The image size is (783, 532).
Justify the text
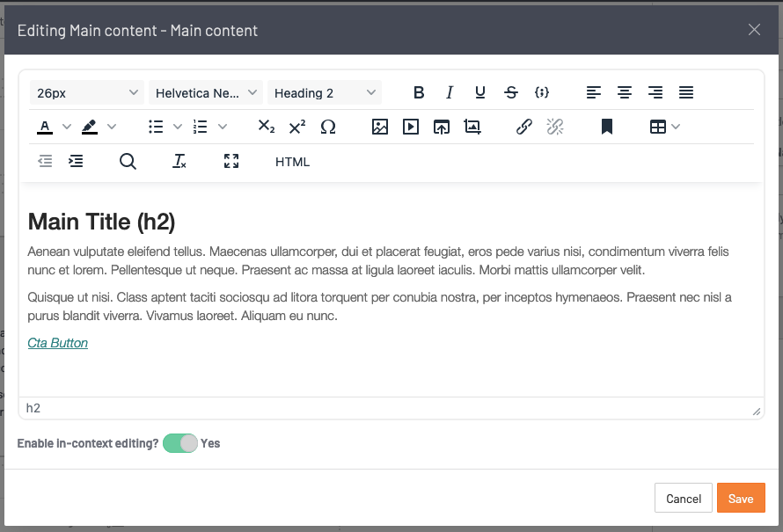click(686, 92)
